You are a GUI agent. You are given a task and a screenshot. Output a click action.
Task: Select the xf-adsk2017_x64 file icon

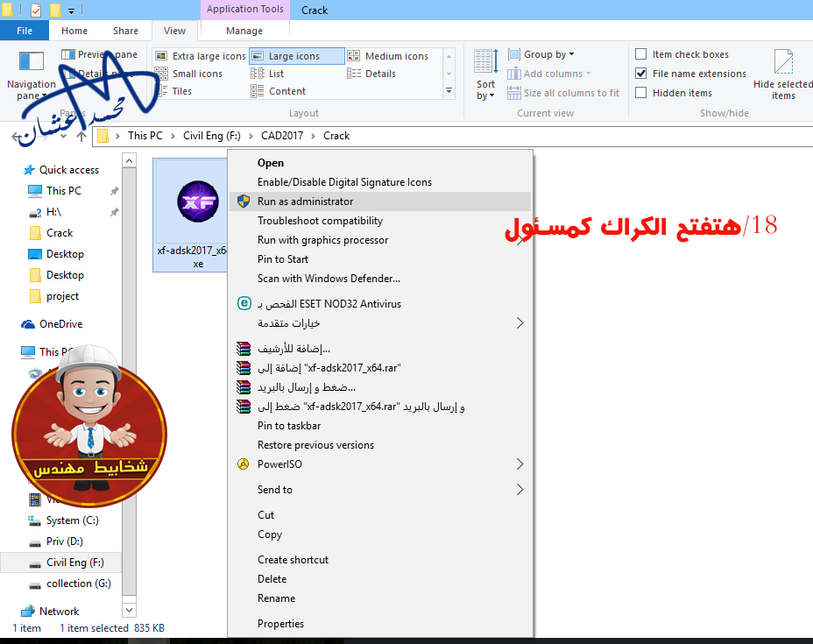click(x=197, y=202)
